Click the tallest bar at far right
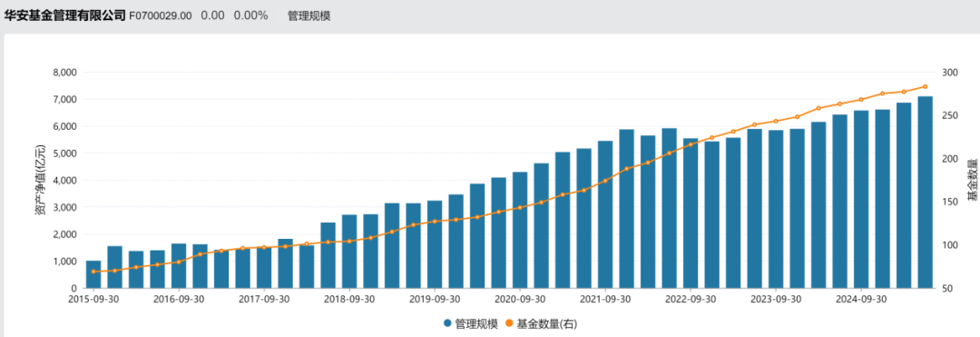 [x=925, y=193]
